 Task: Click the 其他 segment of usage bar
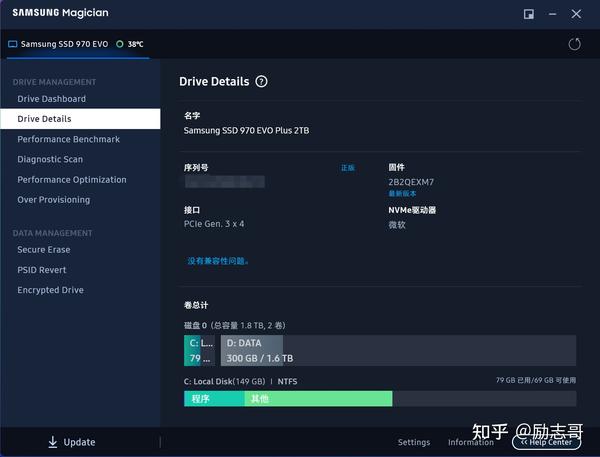318,399
